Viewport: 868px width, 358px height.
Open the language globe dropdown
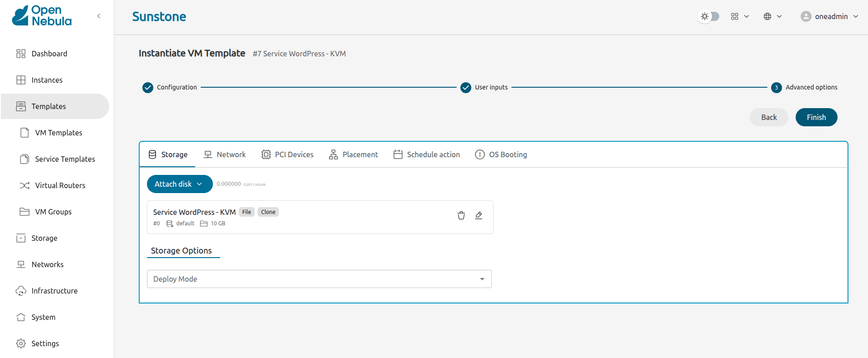click(772, 16)
